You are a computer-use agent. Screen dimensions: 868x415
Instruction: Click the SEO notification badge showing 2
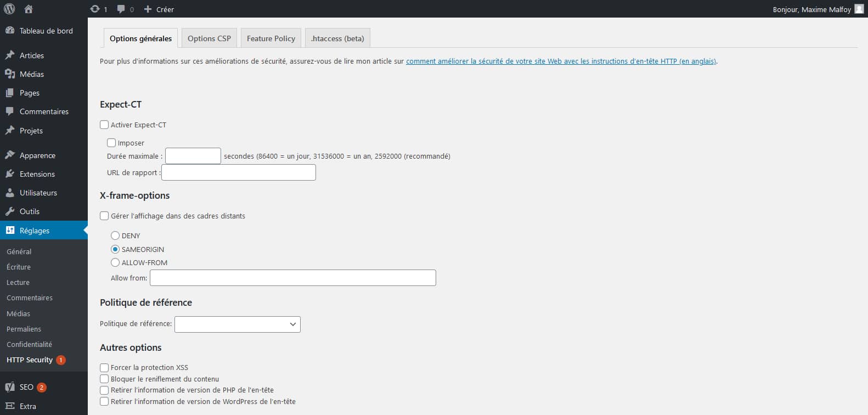(42, 387)
